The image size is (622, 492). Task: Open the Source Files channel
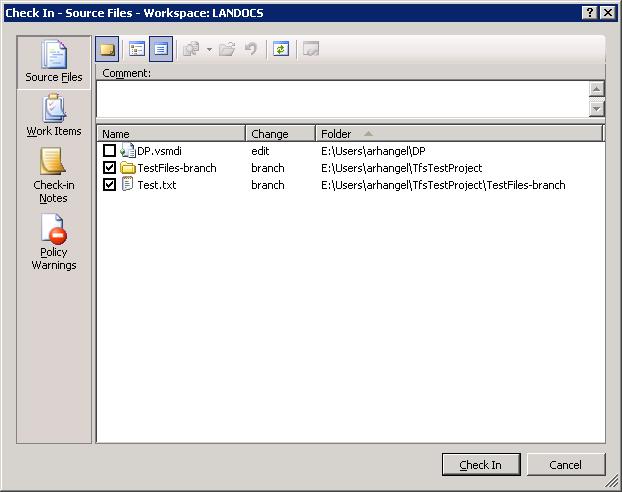[x=54, y=62]
